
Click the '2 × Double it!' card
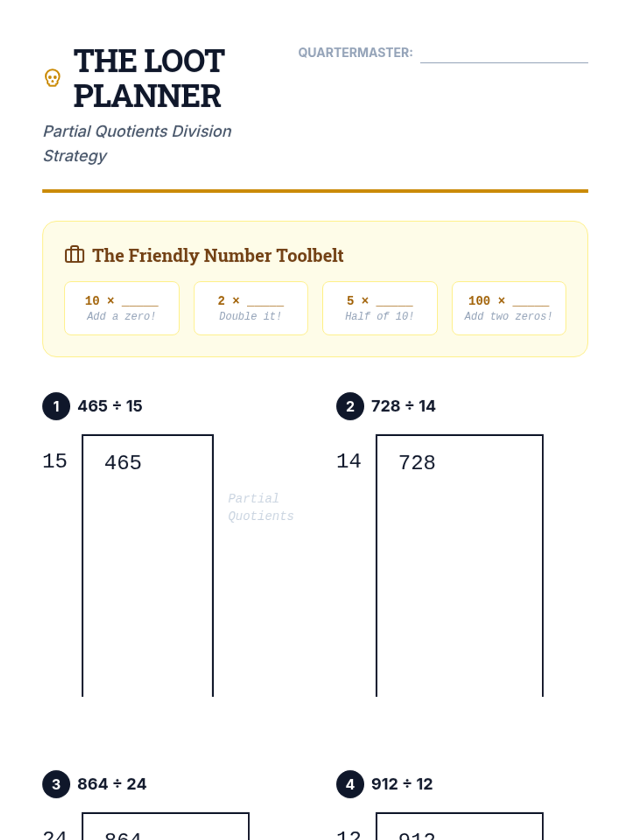coord(251,308)
